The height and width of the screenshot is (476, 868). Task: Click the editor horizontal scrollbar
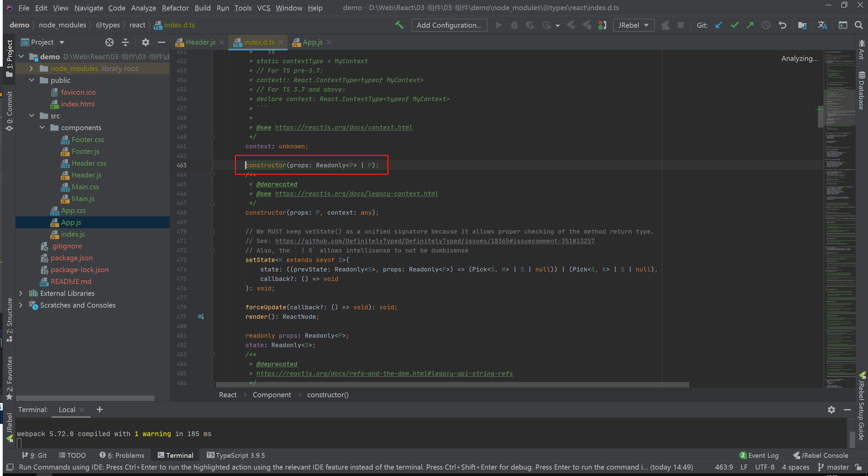click(452, 385)
